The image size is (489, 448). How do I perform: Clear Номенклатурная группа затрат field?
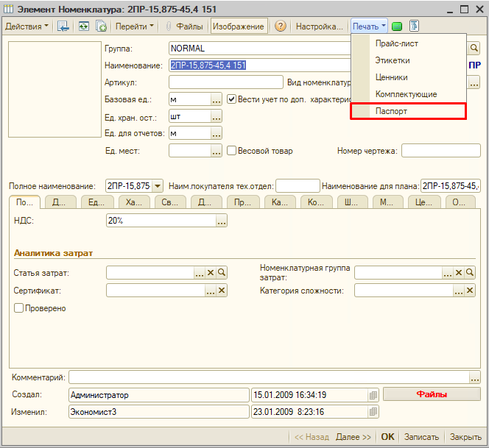point(458,273)
